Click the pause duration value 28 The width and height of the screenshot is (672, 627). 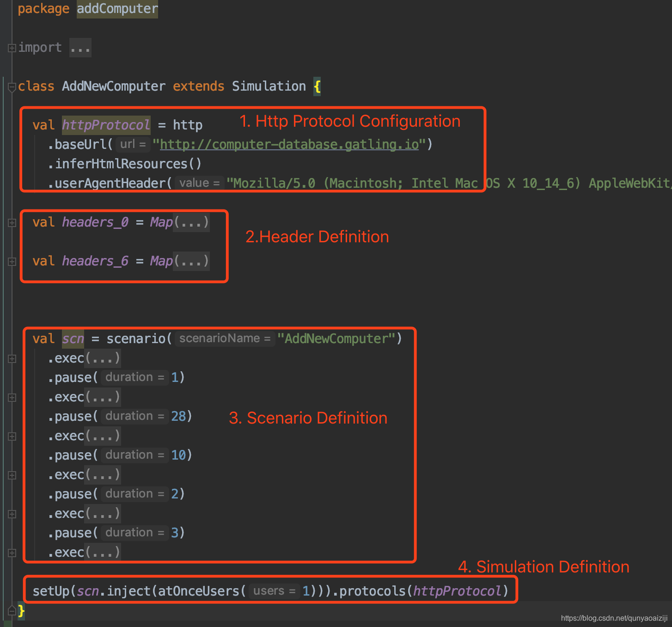point(178,417)
